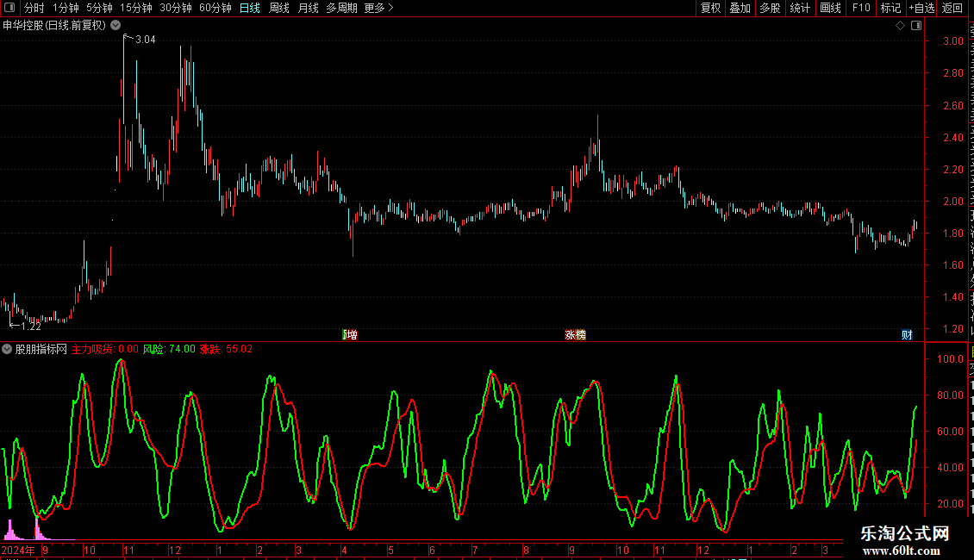Open the 复权 adjustment option
The image size is (974, 560).
[x=710, y=8]
